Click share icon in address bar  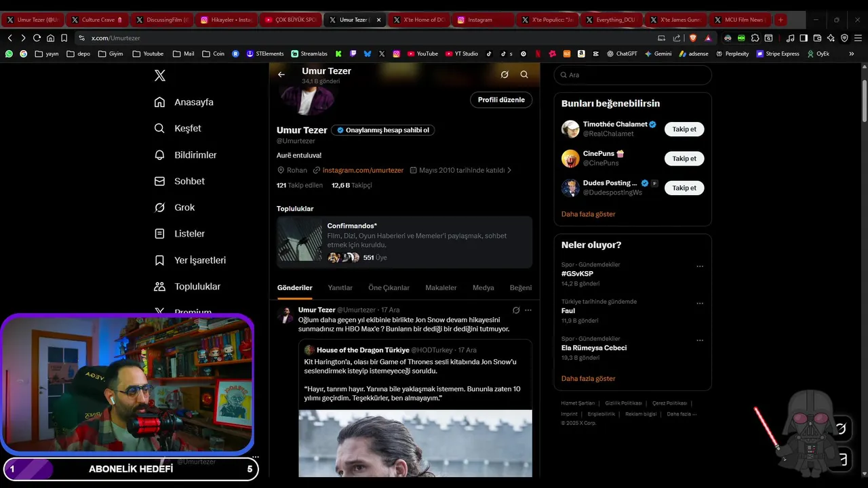pos(677,38)
